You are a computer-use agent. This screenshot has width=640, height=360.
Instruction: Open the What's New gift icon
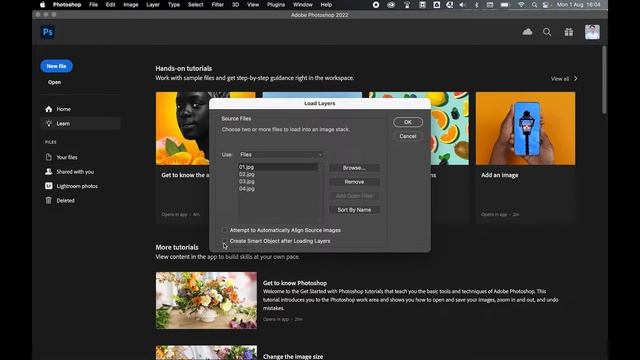(569, 32)
